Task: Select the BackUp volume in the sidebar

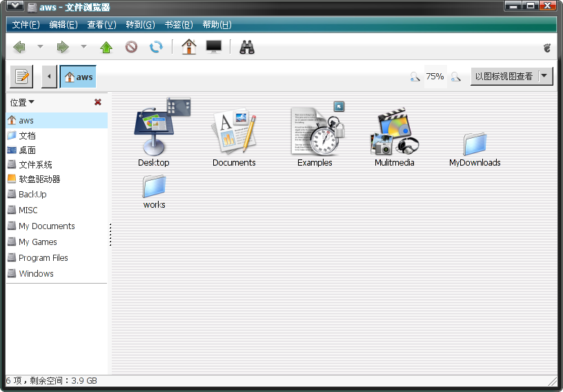Action: click(x=57, y=195)
